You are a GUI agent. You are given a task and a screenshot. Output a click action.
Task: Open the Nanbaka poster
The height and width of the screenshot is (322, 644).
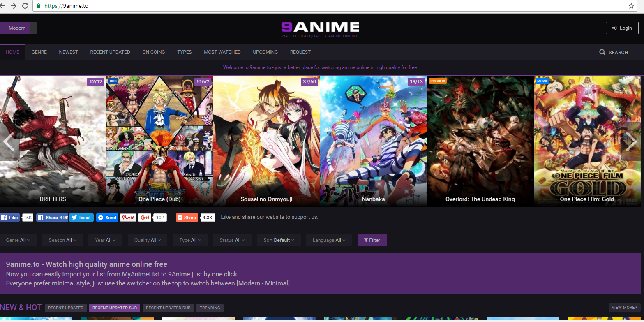click(374, 141)
